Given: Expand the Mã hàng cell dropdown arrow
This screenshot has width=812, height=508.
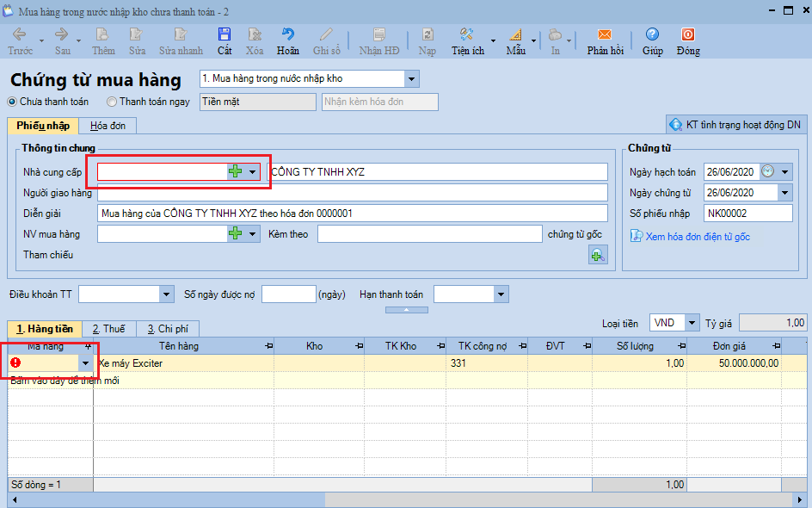Looking at the screenshot, I should pyautogui.click(x=85, y=362).
